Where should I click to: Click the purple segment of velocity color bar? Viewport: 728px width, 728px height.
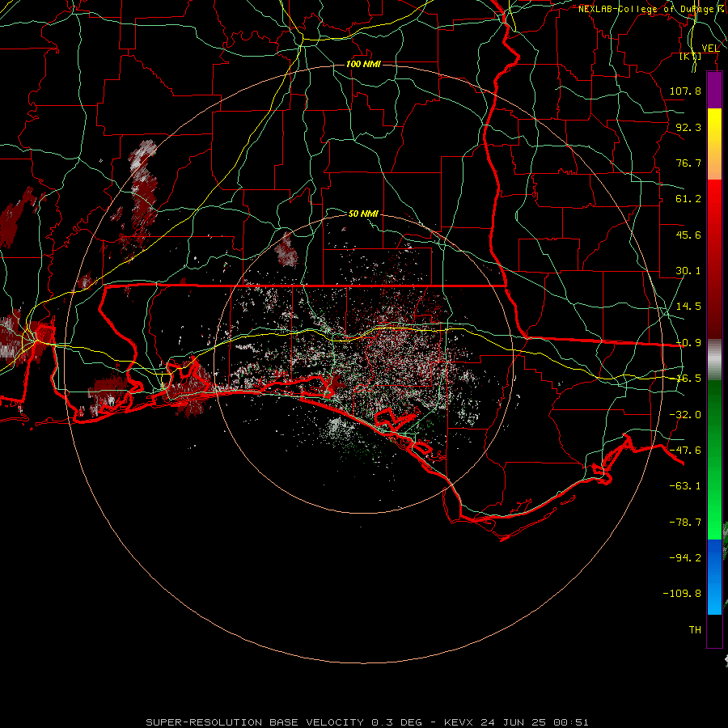click(x=714, y=90)
